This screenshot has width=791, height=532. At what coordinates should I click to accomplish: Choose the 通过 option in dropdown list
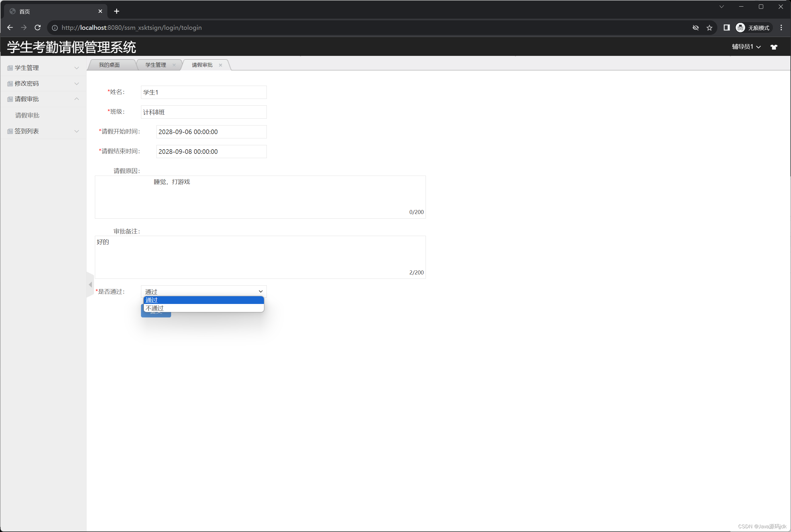pos(203,300)
